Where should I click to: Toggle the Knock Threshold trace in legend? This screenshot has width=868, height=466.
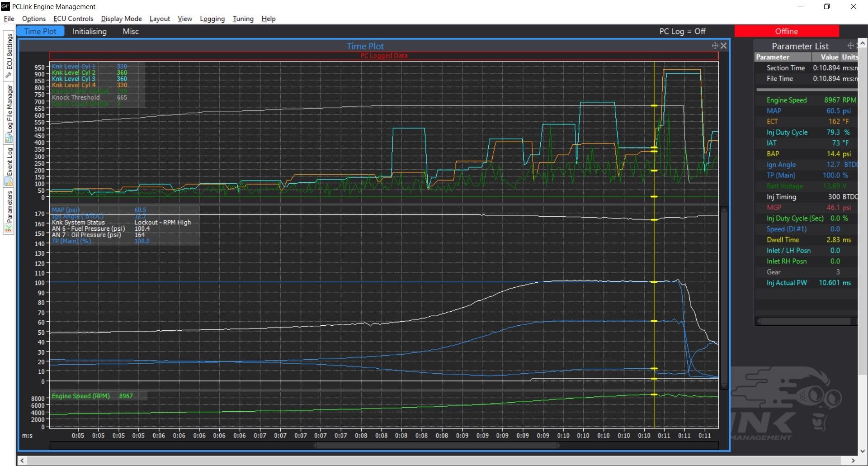76,97
